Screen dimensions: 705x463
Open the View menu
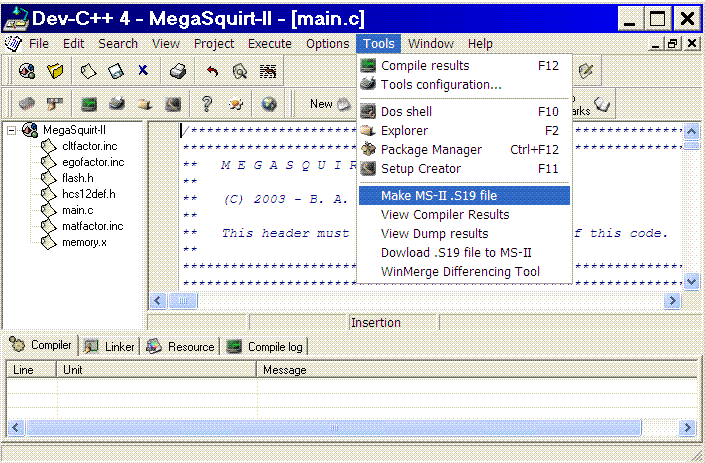165,44
